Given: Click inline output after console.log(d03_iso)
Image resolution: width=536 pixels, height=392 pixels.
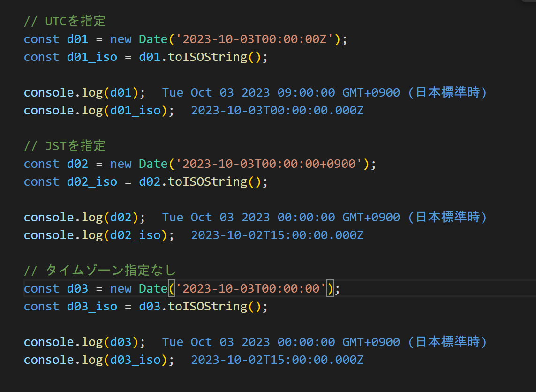Looking at the screenshot, I should [x=277, y=360].
